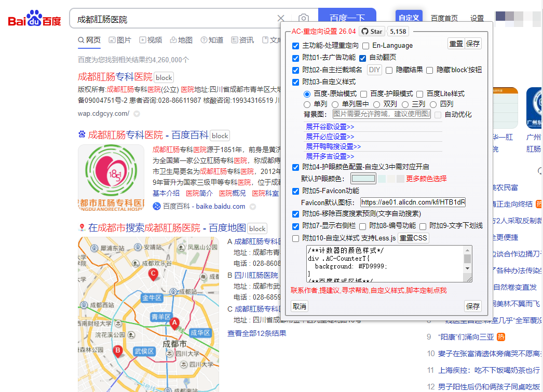Click bottom 保存 button in settings panel
The width and height of the screenshot is (543, 392).
click(x=473, y=306)
